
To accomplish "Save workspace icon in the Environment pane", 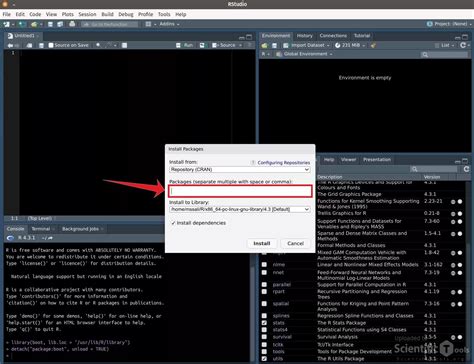I will click(x=274, y=45).
